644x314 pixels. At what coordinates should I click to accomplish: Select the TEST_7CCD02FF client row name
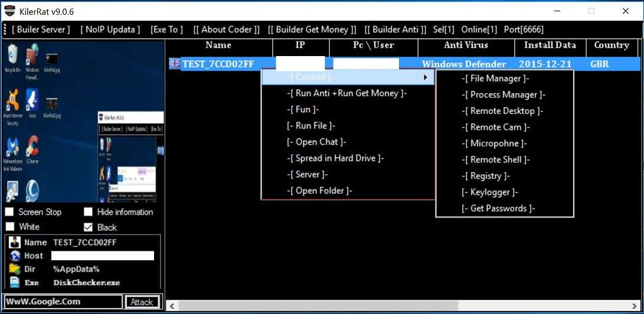tap(218, 64)
